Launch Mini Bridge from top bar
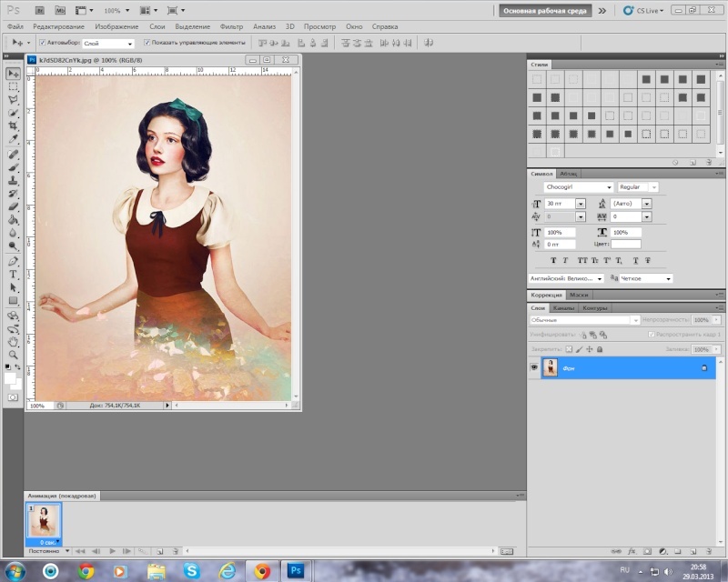 pyautogui.click(x=60, y=10)
